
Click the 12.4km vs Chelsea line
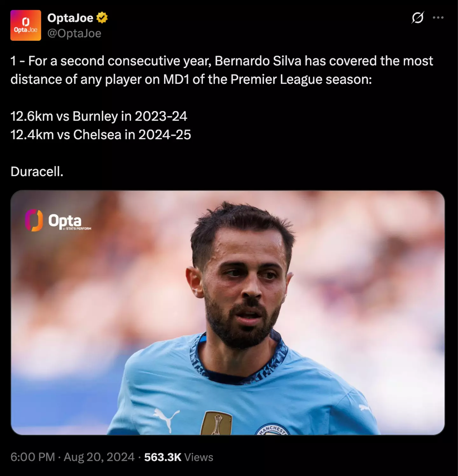(x=101, y=135)
